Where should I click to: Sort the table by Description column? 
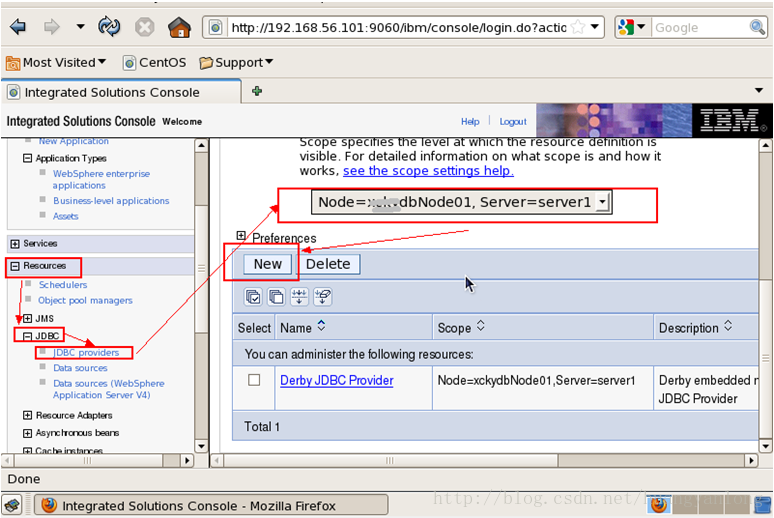728,326
